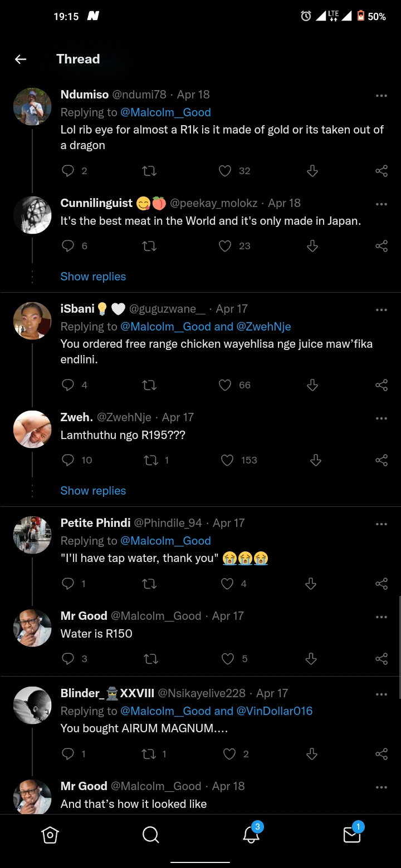
Task: Open @VinDollar016 mention link
Action: (x=275, y=711)
